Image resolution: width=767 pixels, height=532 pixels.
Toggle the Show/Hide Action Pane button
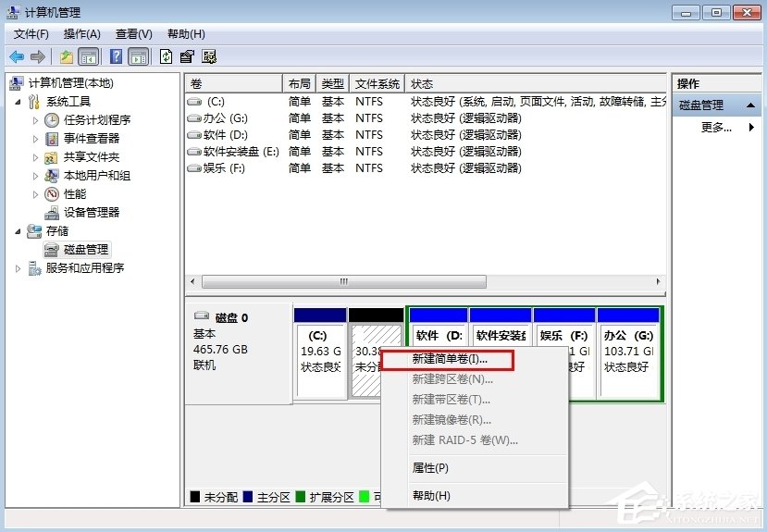pyautogui.click(x=138, y=56)
